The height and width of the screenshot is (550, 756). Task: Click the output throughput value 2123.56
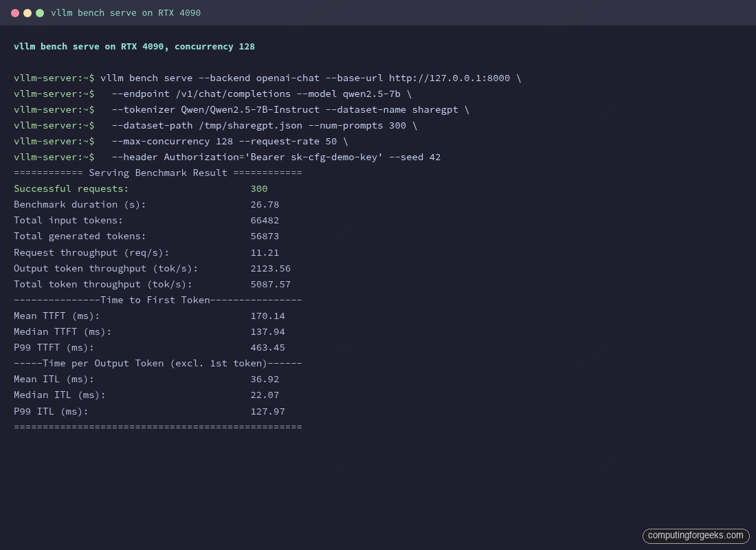[271, 269]
